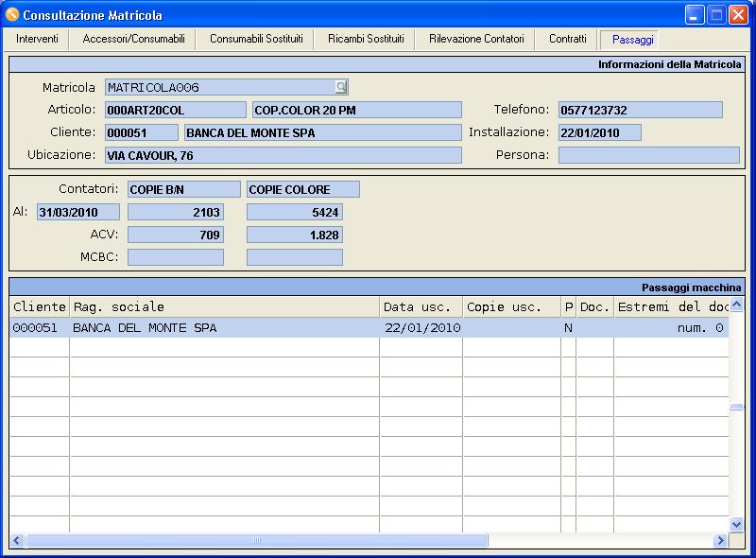Viewport: 756px width, 558px height.
Task: Click the Telefono field 0577123732
Action: pyautogui.click(x=641, y=110)
